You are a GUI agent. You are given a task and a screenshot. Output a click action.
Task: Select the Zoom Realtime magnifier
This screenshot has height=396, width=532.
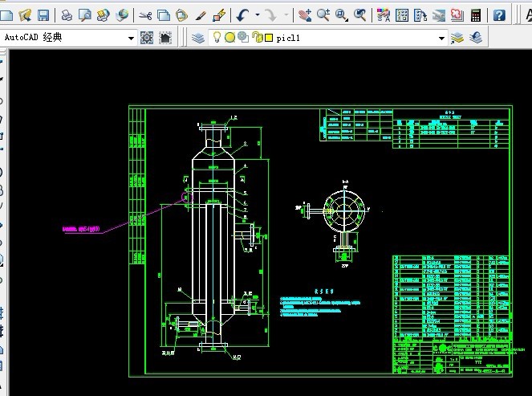tap(323, 15)
